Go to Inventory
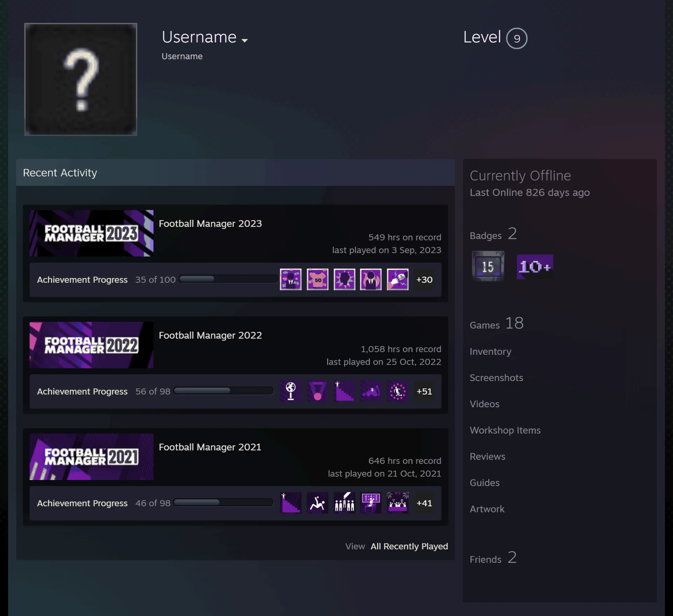This screenshot has height=616, width=673. [x=490, y=351]
